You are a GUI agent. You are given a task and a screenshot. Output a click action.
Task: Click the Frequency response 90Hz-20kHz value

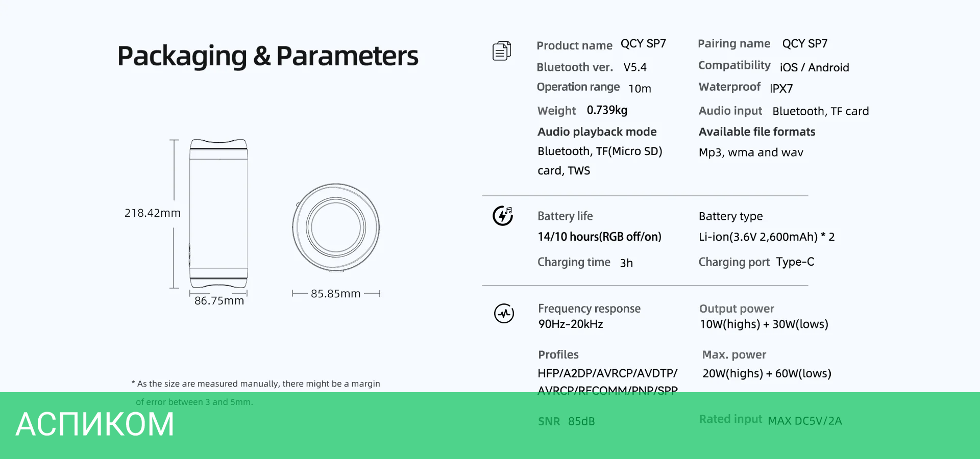pyautogui.click(x=571, y=324)
